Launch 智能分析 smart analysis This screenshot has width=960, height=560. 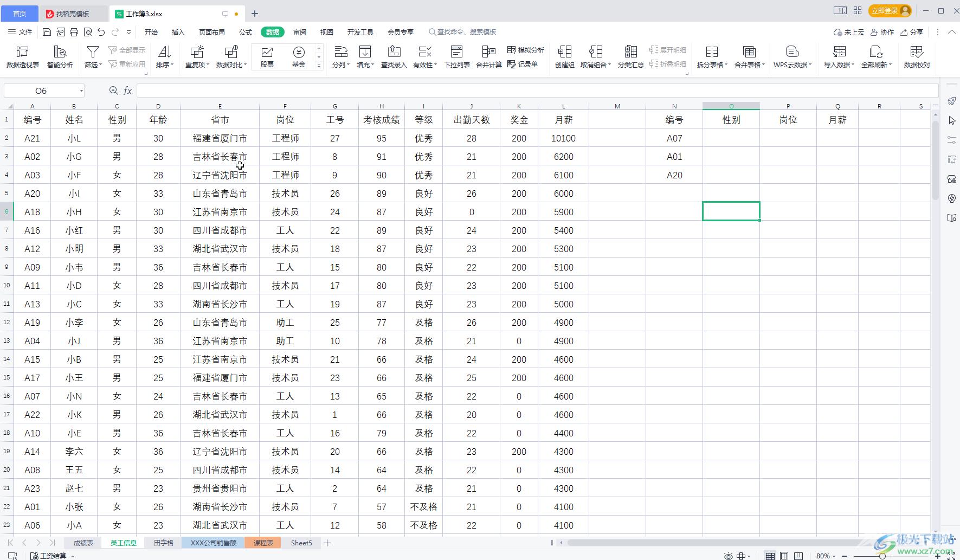(x=60, y=56)
